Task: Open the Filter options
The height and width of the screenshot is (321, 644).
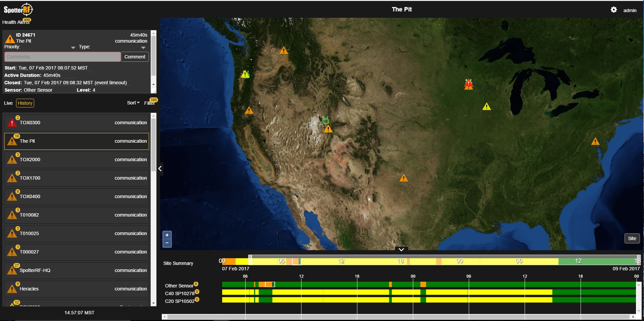Action: point(149,103)
